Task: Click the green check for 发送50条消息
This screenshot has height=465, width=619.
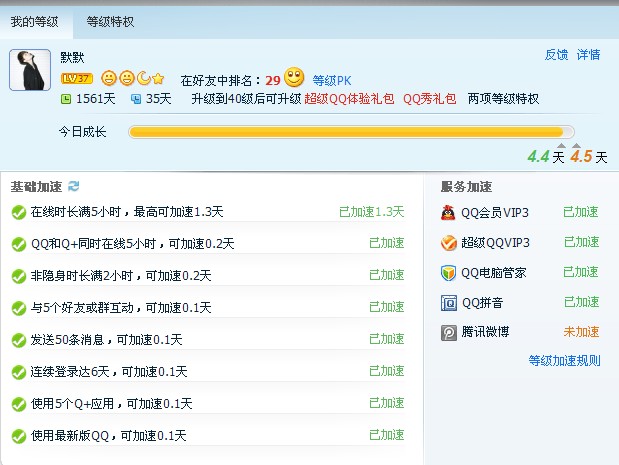Action: pos(19,340)
